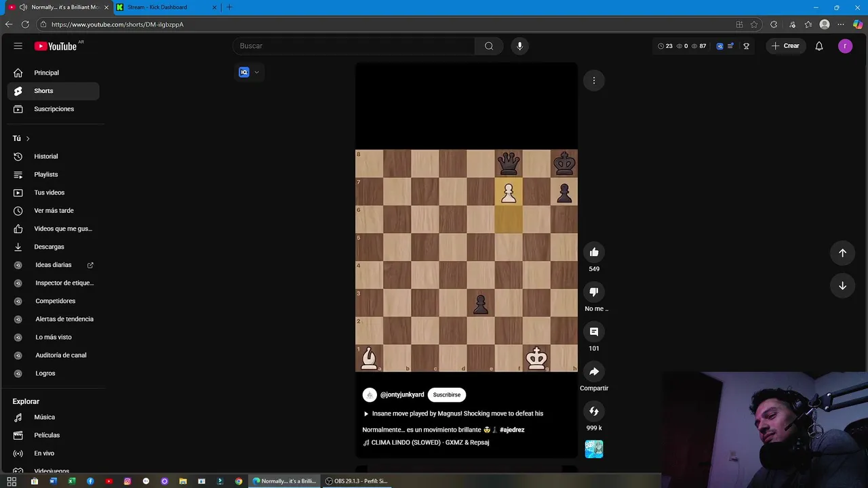This screenshot has height=488, width=868.
Task: Open the three-dot options for the short
Action: point(594,81)
